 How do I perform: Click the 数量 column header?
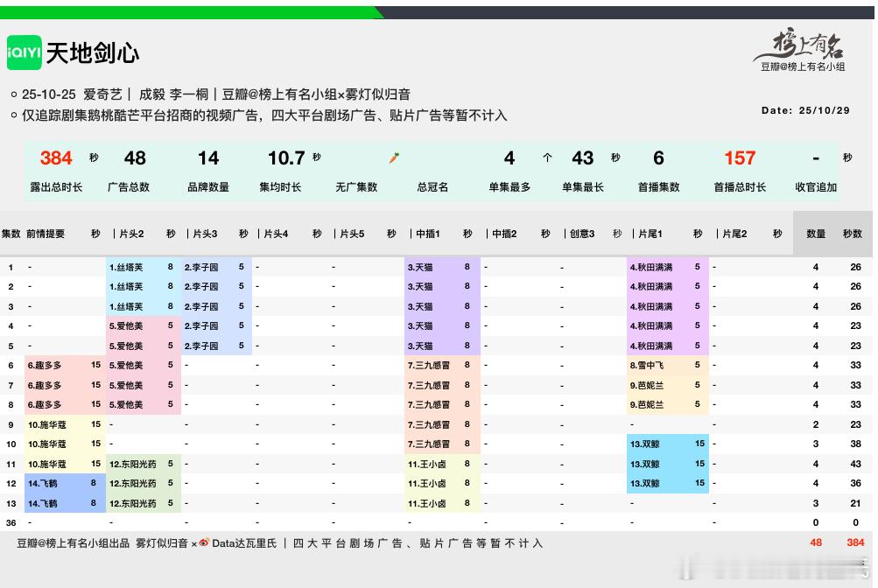click(x=816, y=234)
